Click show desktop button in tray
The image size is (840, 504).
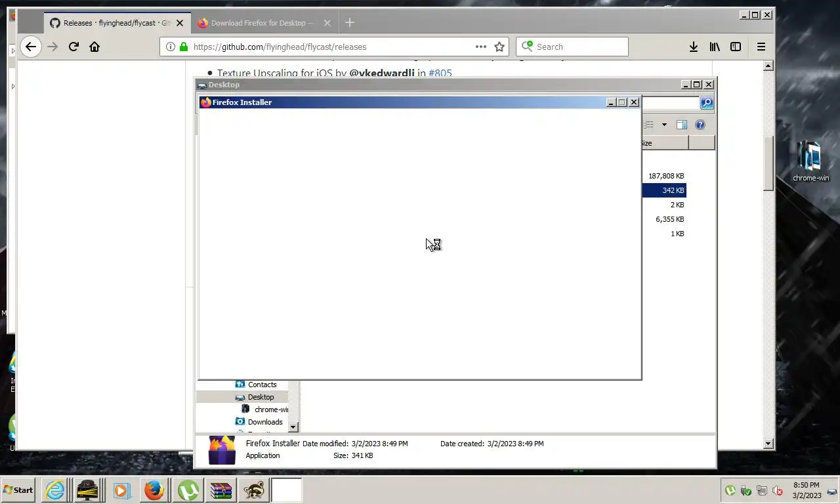point(832,490)
